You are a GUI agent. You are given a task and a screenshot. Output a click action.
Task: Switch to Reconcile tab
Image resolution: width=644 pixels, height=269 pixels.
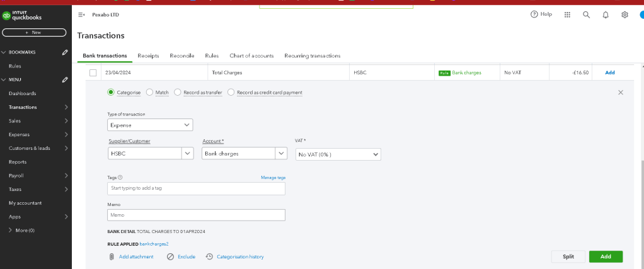[x=182, y=56]
